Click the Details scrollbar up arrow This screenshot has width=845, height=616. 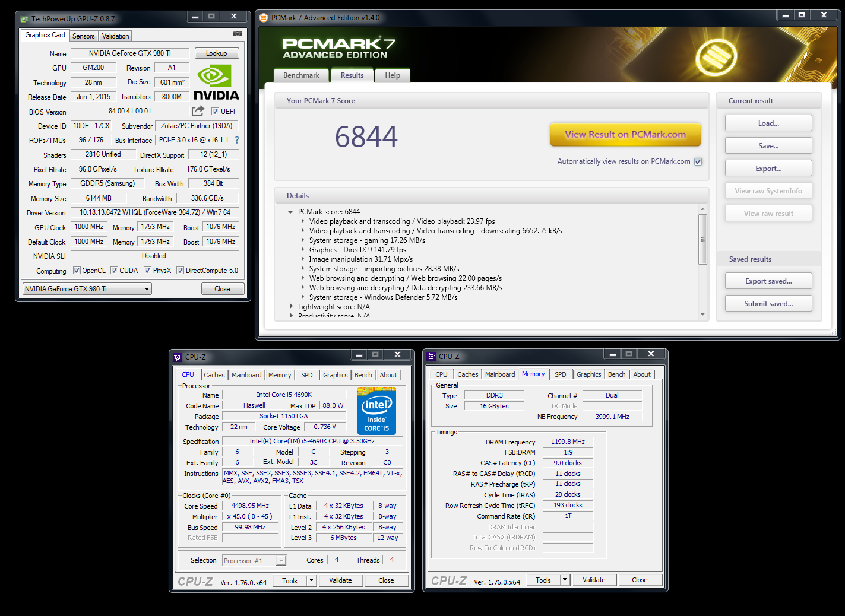pyautogui.click(x=702, y=209)
